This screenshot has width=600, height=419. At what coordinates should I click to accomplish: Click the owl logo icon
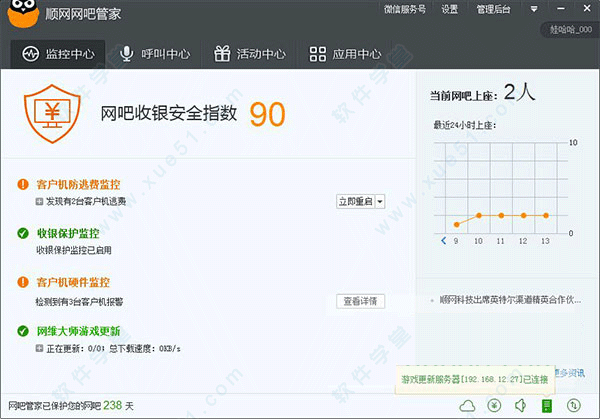pyautogui.click(x=23, y=14)
